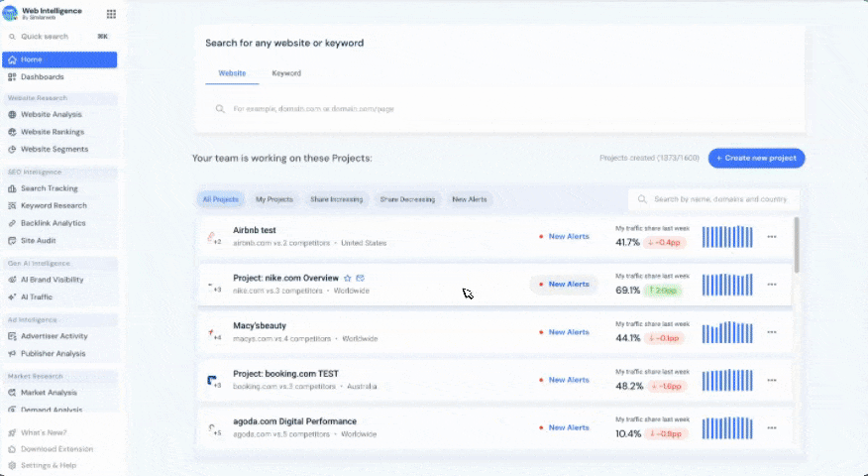Viewport: 868px width, 476px height.
Task: Star the nike.com Overview project
Action: coord(348,278)
